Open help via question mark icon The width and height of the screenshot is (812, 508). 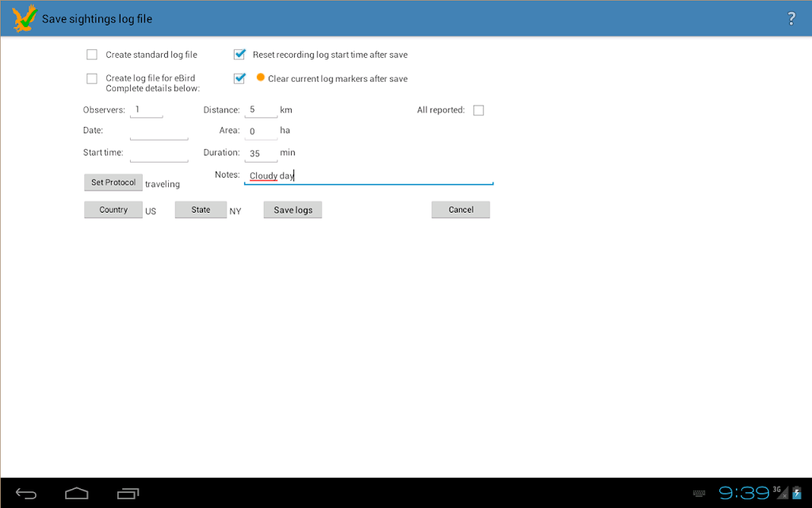coord(791,19)
